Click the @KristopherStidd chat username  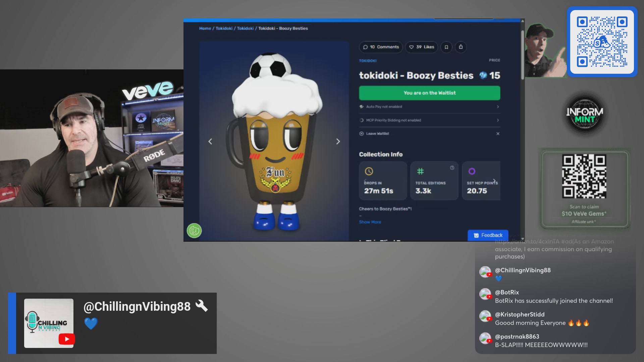[520, 314]
